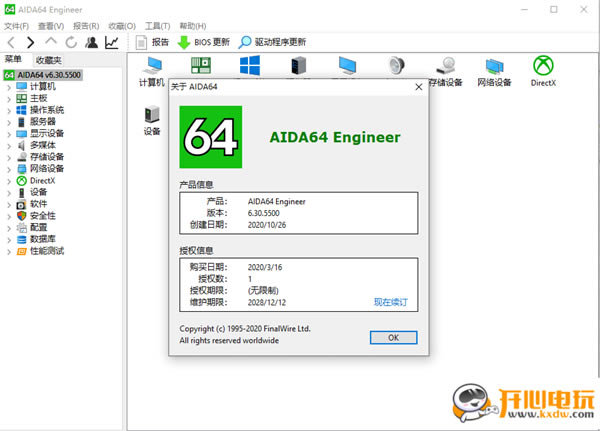Open the display monitor icon in main pane
The image size is (600, 431).
[x=347, y=65]
